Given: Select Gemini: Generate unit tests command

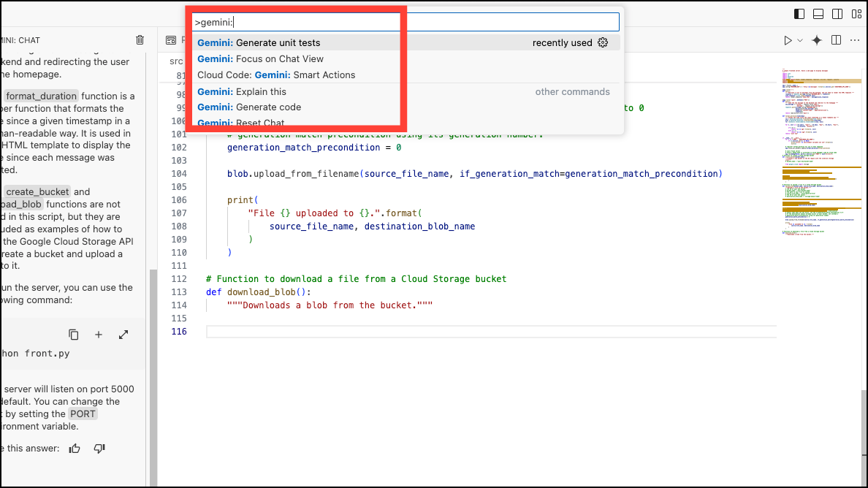Looking at the screenshot, I should click(406, 42).
